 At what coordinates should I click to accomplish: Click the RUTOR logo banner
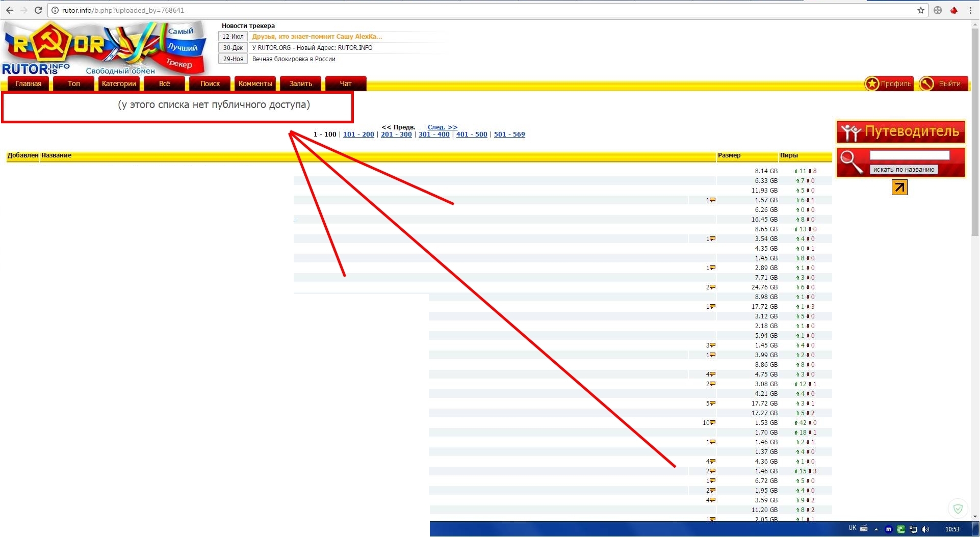coord(105,48)
